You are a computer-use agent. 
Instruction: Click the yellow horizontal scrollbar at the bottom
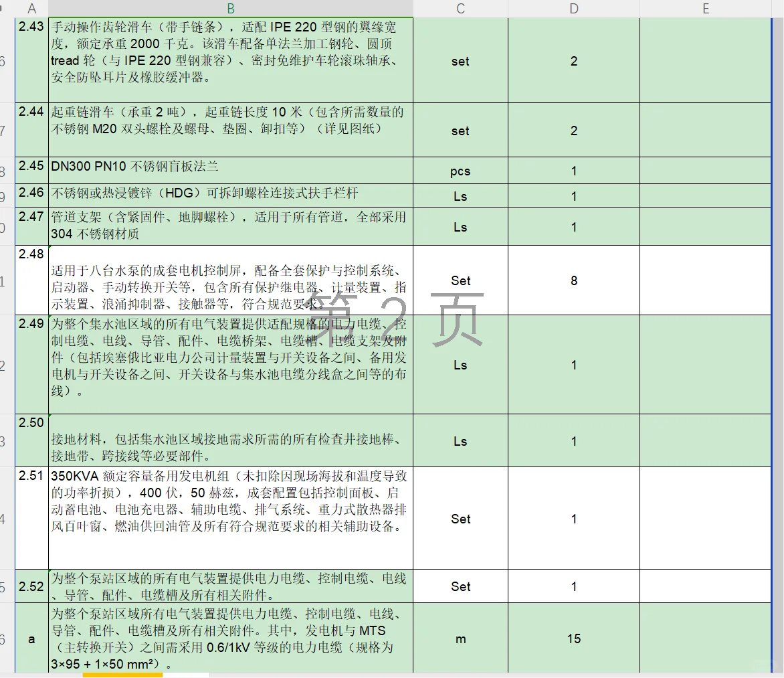[x=122, y=675]
